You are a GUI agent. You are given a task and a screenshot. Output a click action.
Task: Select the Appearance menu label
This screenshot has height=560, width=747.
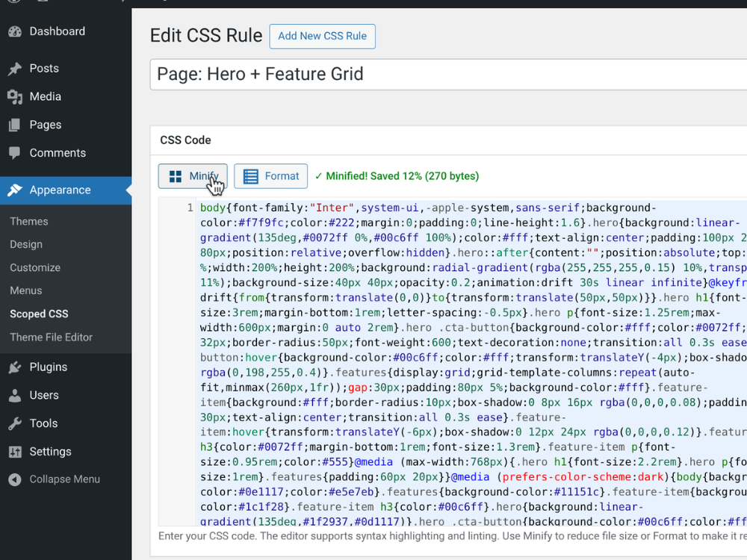(x=60, y=190)
